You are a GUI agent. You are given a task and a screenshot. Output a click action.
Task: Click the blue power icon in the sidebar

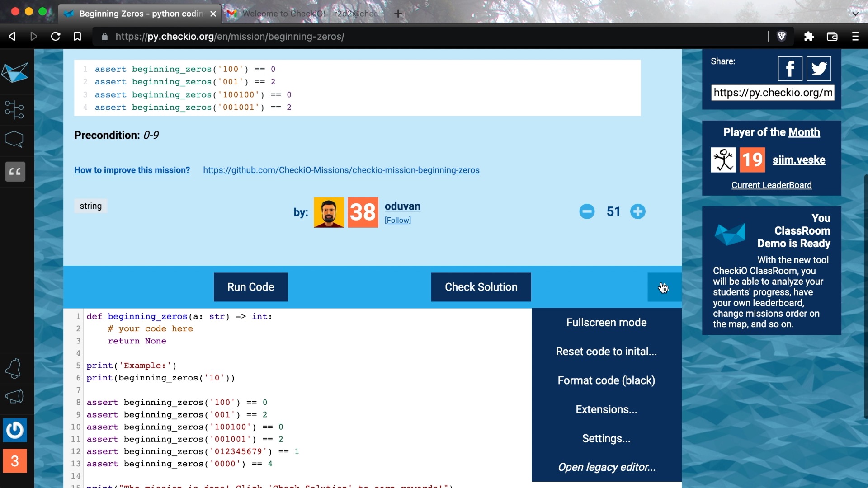[x=15, y=430]
